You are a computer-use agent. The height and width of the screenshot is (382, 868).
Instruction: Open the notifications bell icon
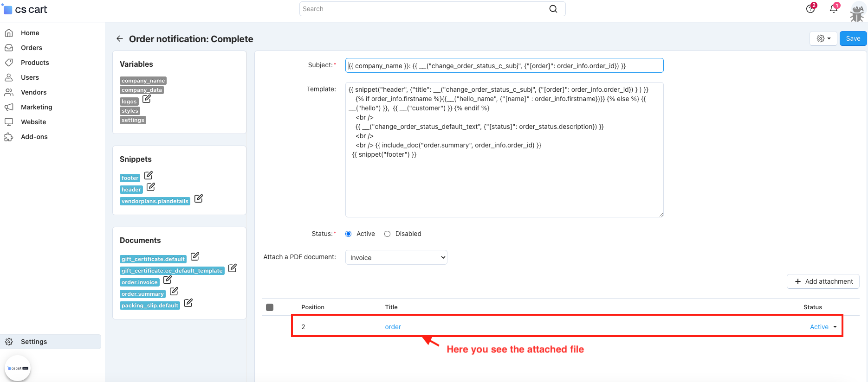834,9
